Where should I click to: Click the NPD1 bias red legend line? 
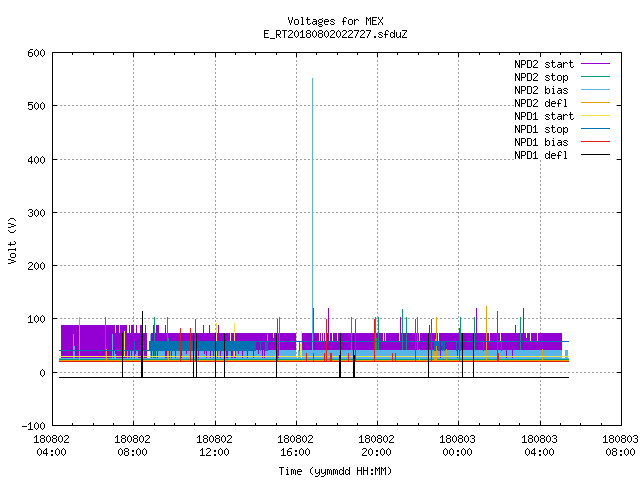pos(595,142)
